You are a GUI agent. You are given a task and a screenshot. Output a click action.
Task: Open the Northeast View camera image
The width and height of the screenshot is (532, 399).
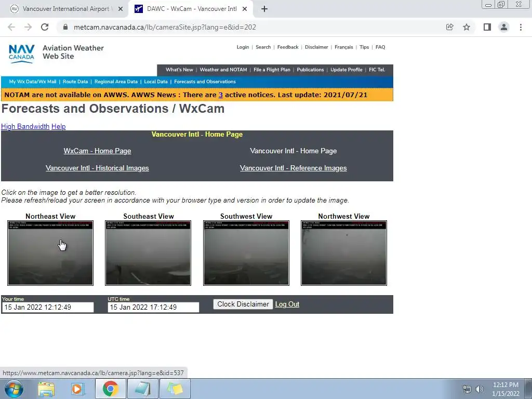click(x=50, y=253)
